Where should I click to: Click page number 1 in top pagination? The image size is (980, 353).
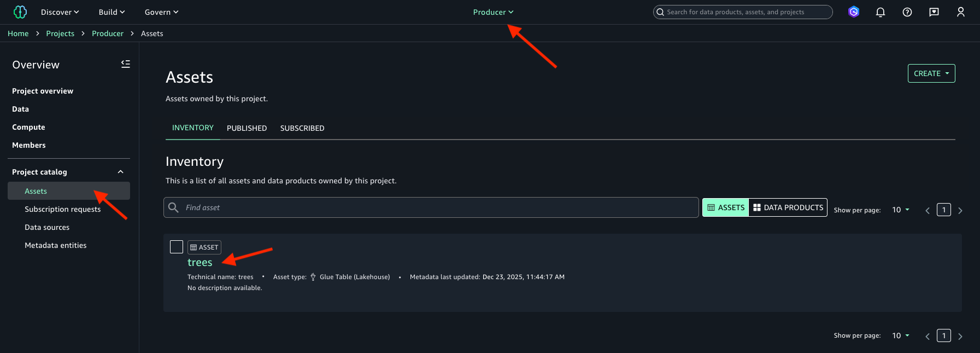click(944, 210)
